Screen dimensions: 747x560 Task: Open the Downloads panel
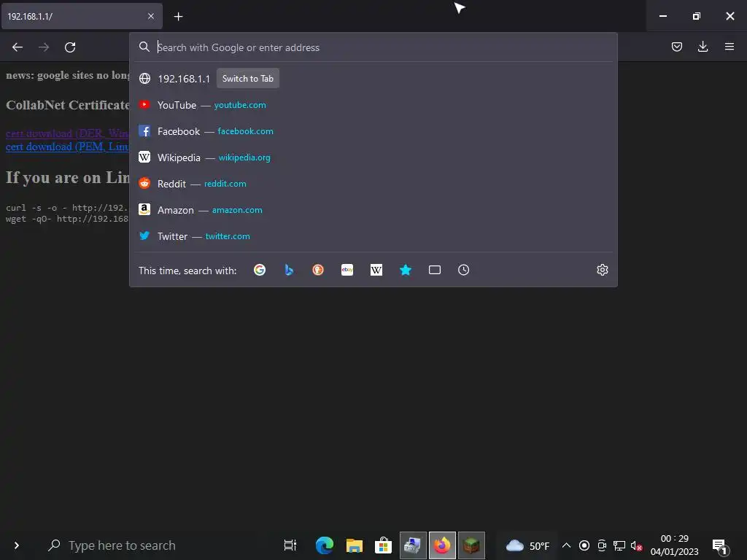coord(703,47)
